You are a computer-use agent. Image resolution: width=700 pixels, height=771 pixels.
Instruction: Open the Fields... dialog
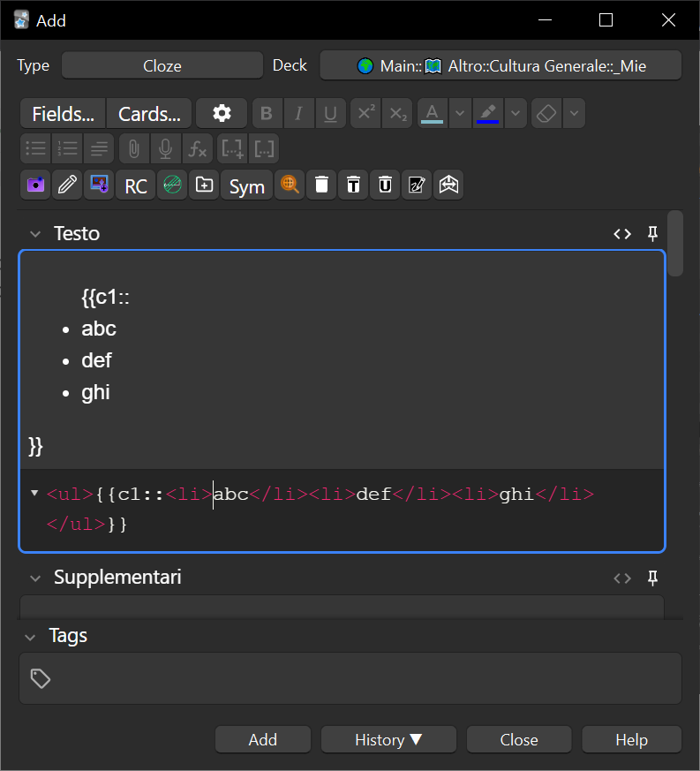pos(63,114)
